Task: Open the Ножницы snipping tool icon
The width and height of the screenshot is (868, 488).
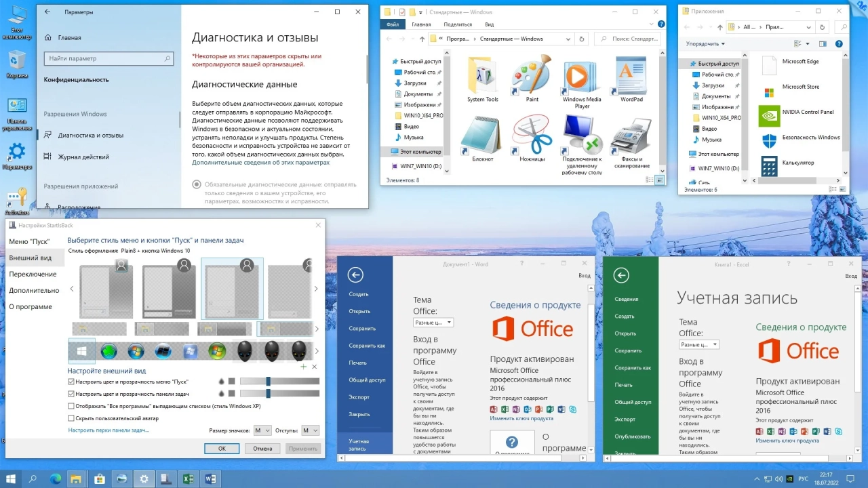Action: [x=532, y=134]
